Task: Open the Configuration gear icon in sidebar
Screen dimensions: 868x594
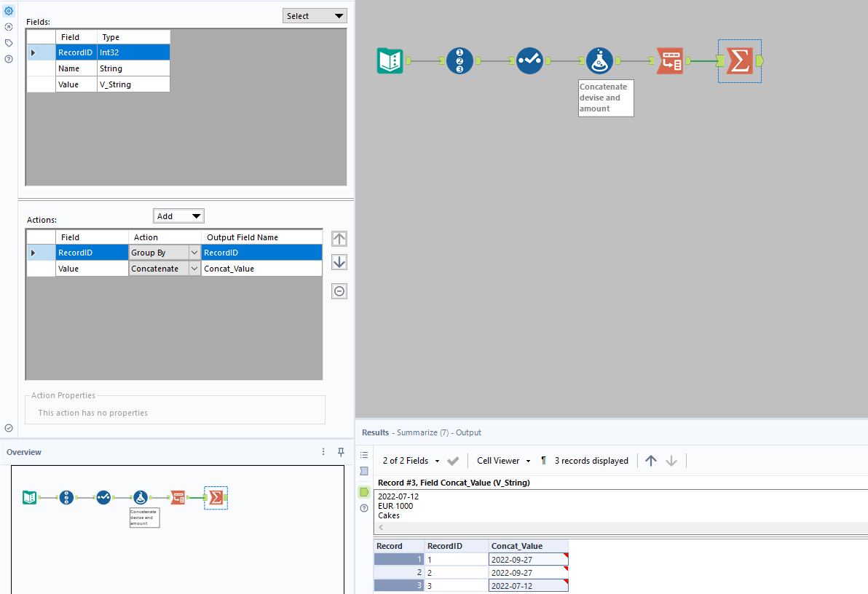Action: pos(9,10)
